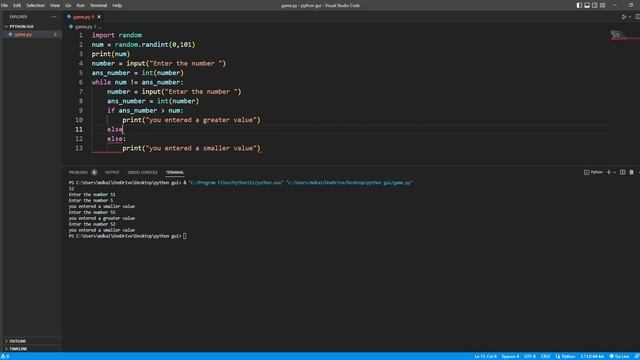This screenshot has width=640, height=360.
Task: Open the Selection menu
Action: pyautogui.click(x=36, y=5)
